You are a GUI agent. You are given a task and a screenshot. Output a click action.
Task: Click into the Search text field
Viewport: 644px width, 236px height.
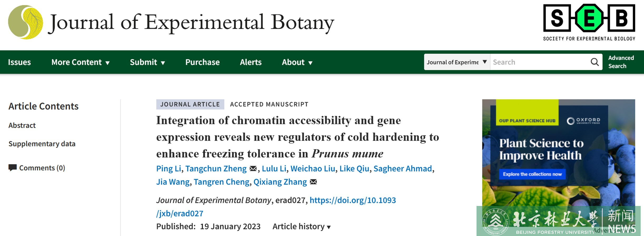tap(540, 62)
